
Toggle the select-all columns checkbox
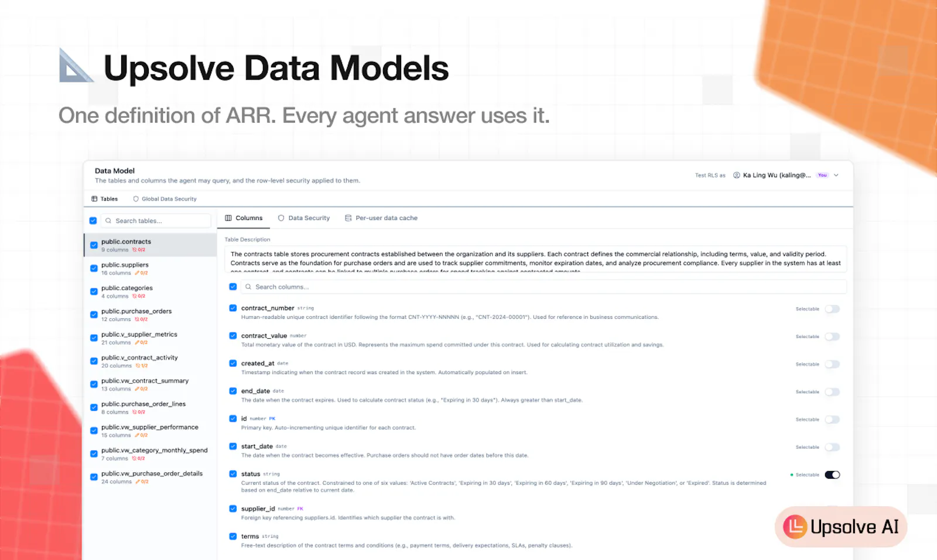(x=233, y=287)
